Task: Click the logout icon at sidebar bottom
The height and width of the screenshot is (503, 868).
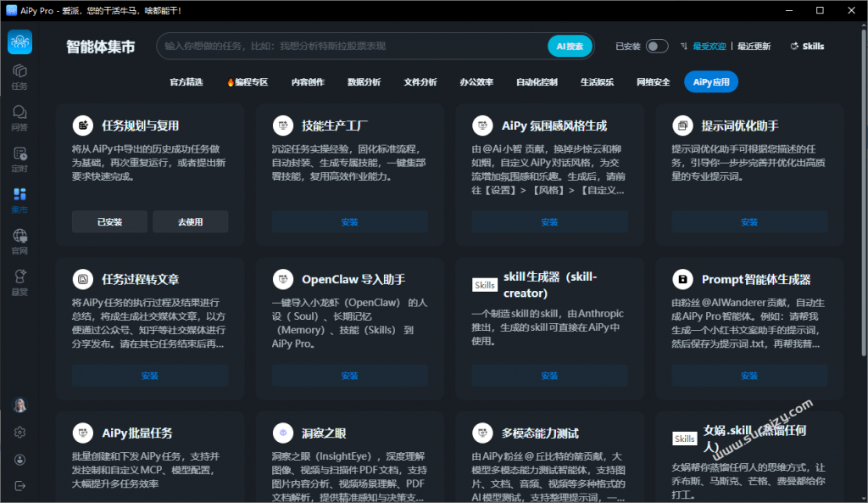Action: click(x=20, y=486)
